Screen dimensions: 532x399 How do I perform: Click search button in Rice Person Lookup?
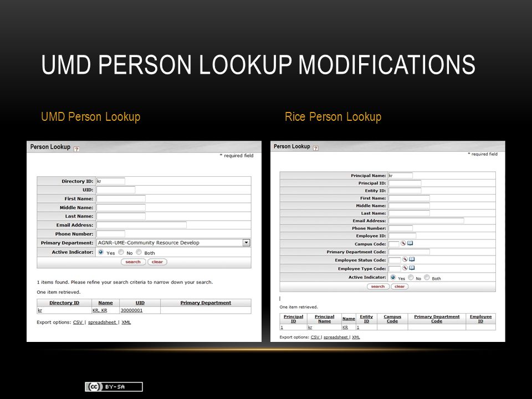[378, 287]
